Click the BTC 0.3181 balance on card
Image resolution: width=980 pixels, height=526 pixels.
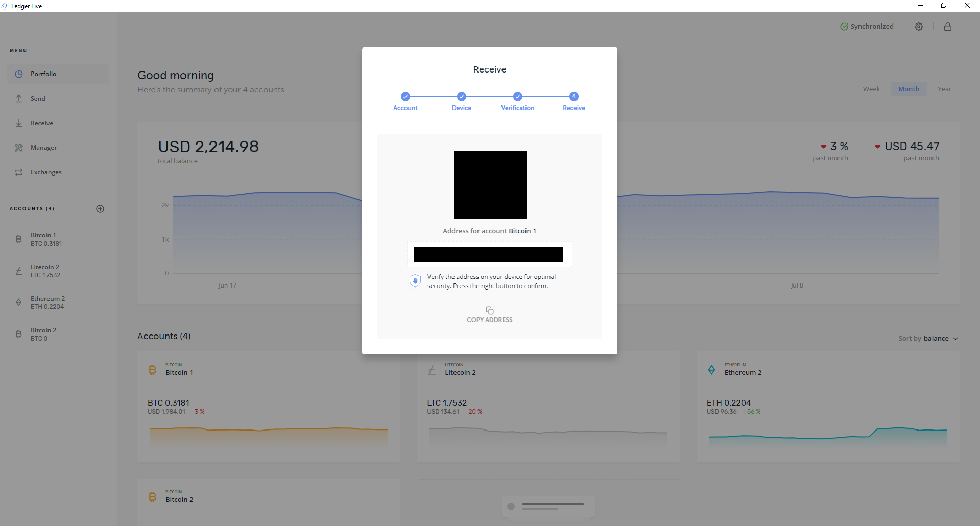click(x=169, y=403)
